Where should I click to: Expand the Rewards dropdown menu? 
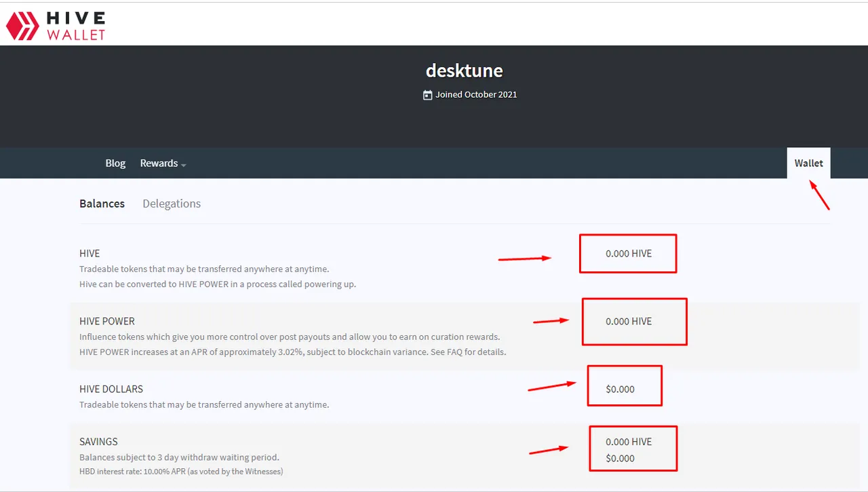(x=163, y=163)
